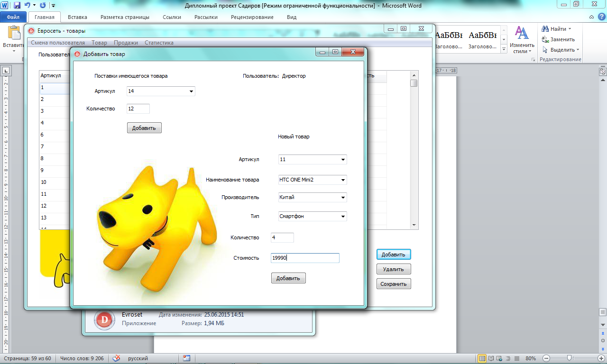
Task: Expand the styles gallery with the More arrow
Action: pyautogui.click(x=504, y=49)
